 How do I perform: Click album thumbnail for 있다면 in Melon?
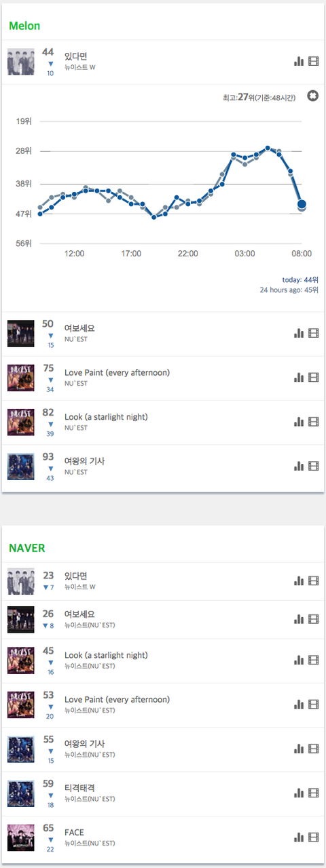coord(20,62)
